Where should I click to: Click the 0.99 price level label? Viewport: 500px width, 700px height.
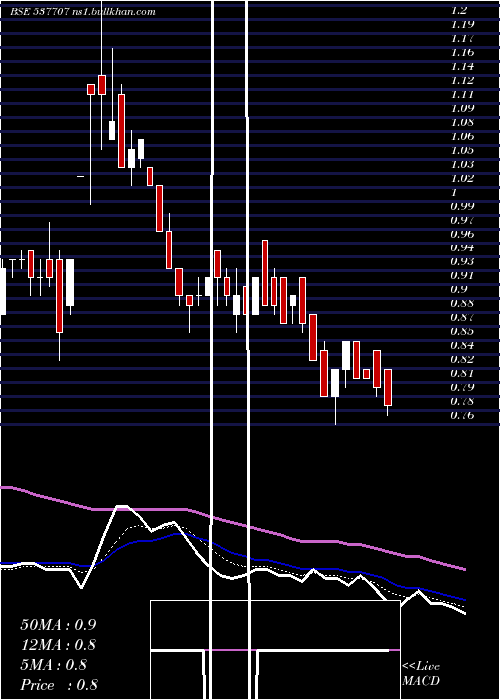point(462,206)
